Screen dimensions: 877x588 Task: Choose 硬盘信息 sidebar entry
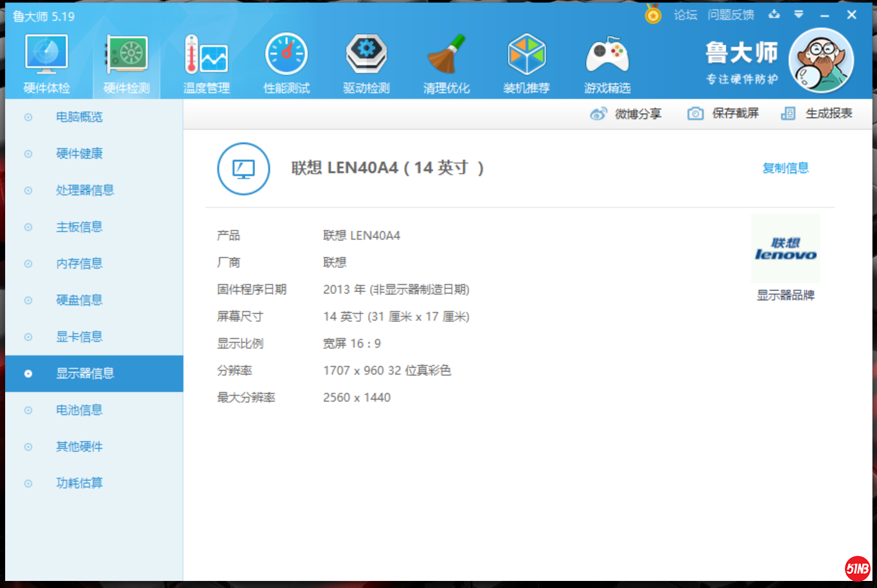pyautogui.click(x=79, y=300)
